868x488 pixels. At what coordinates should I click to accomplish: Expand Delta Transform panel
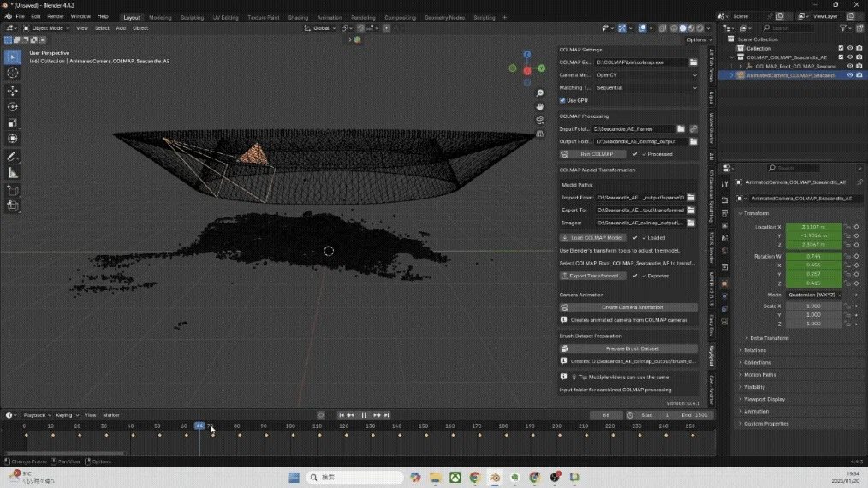[769, 338]
